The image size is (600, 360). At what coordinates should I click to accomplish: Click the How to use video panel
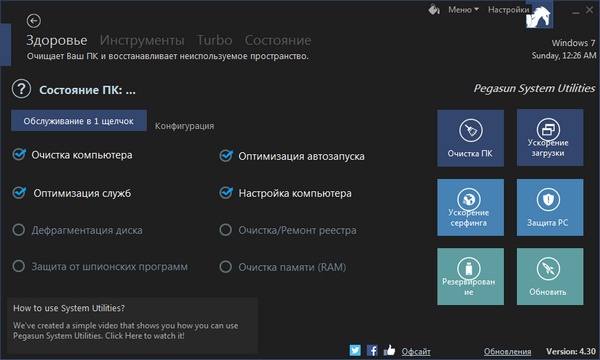pyautogui.click(x=132, y=326)
